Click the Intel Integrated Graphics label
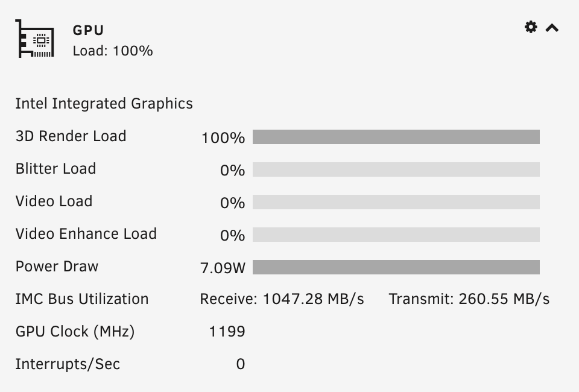Viewport: 579px width, 392px height. pyautogui.click(x=104, y=103)
